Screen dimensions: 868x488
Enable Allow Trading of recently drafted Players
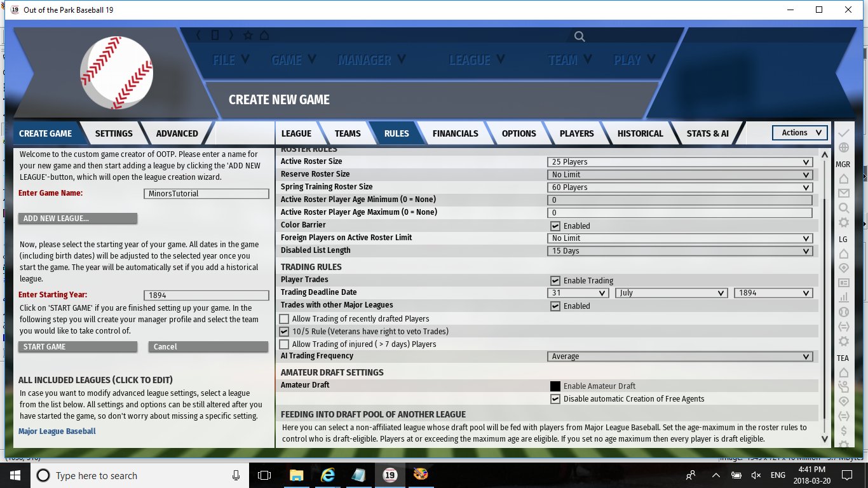(x=284, y=319)
